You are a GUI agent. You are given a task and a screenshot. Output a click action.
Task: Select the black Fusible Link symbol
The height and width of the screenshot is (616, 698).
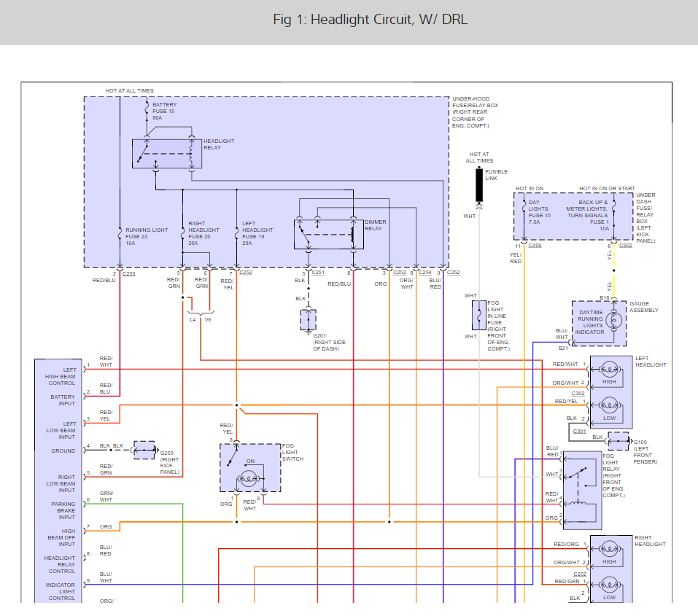pyautogui.click(x=479, y=185)
